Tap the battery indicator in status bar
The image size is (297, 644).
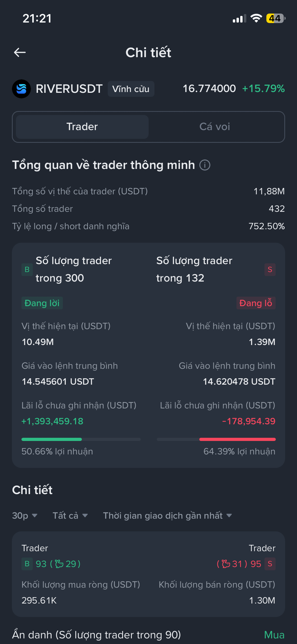(x=275, y=18)
